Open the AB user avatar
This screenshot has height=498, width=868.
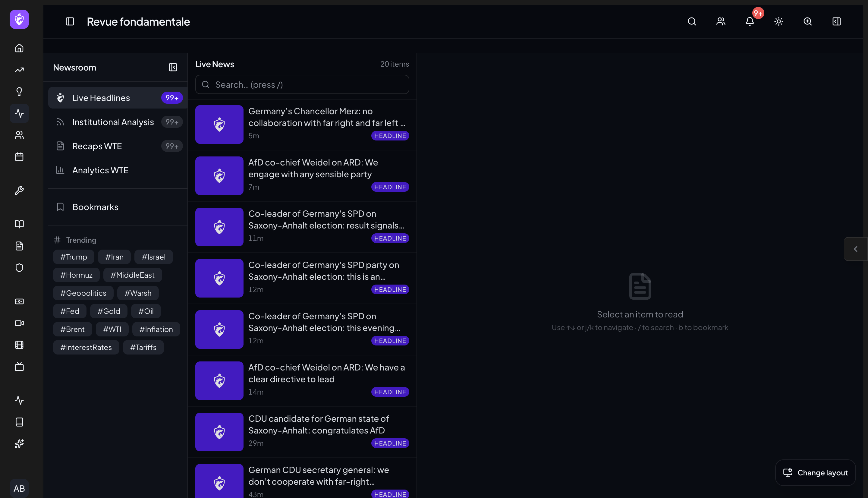pyautogui.click(x=19, y=488)
